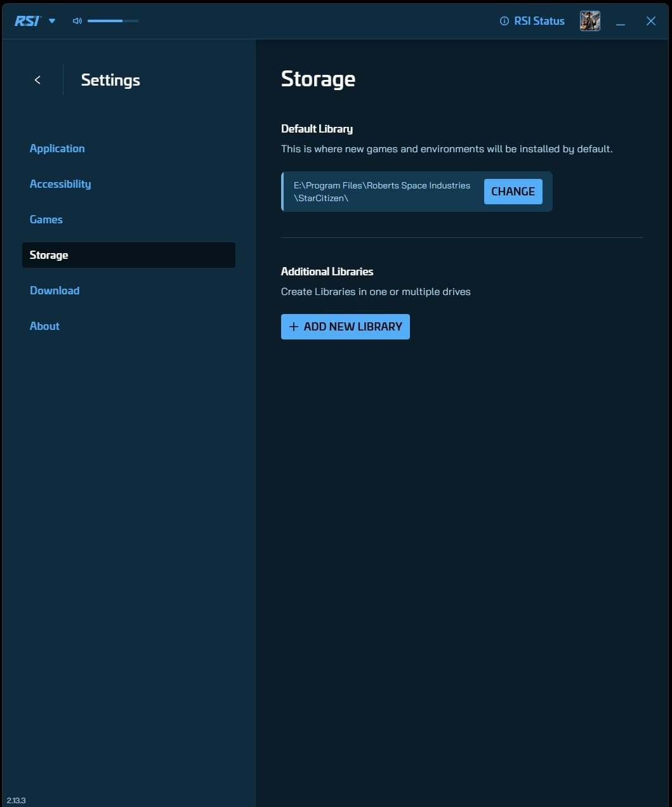Select the Storage settings section
This screenshot has height=807, width=672.
coord(129,255)
